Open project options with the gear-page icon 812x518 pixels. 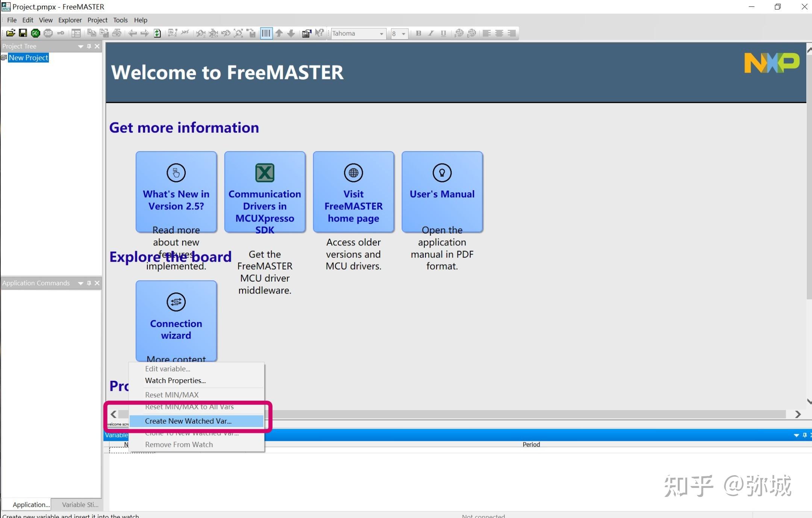[307, 33]
